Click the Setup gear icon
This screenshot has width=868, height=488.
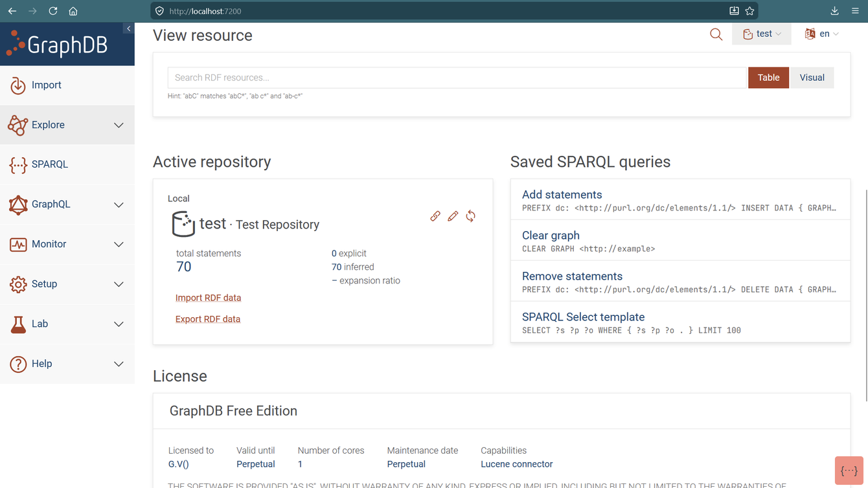point(18,284)
